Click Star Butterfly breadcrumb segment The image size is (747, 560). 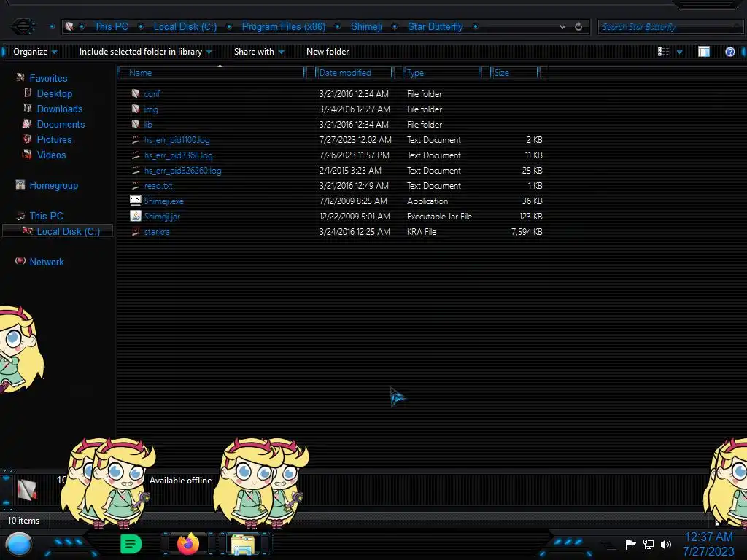tap(435, 27)
